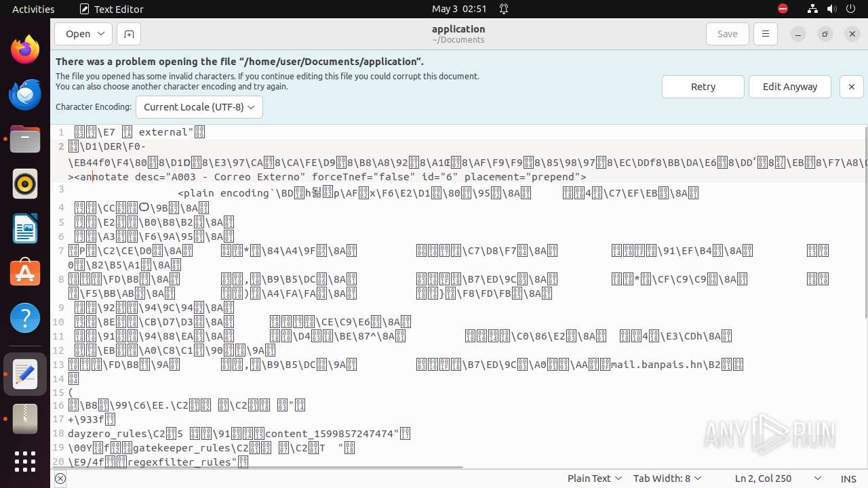868x488 pixels.
Task: Open the hamburger main menu
Action: coord(766,34)
